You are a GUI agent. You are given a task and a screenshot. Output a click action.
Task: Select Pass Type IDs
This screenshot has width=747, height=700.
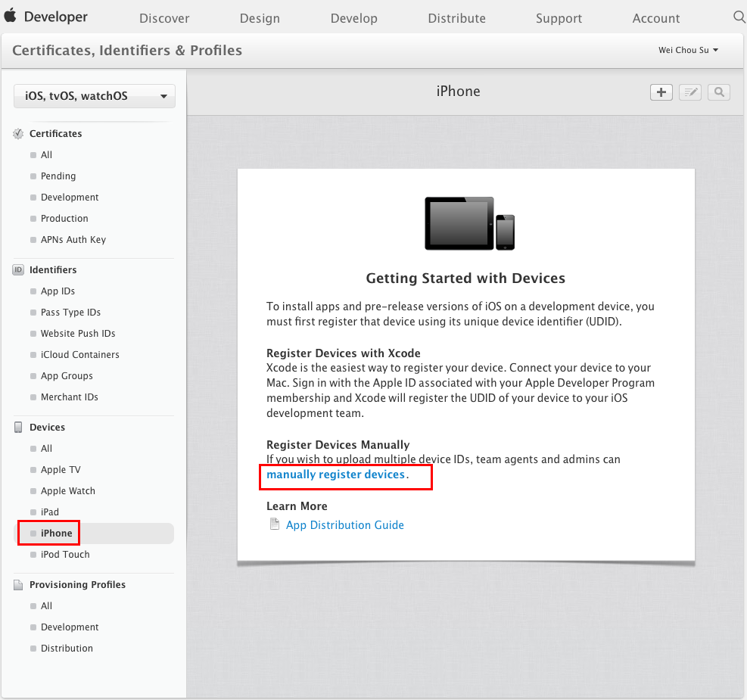[x=70, y=313]
